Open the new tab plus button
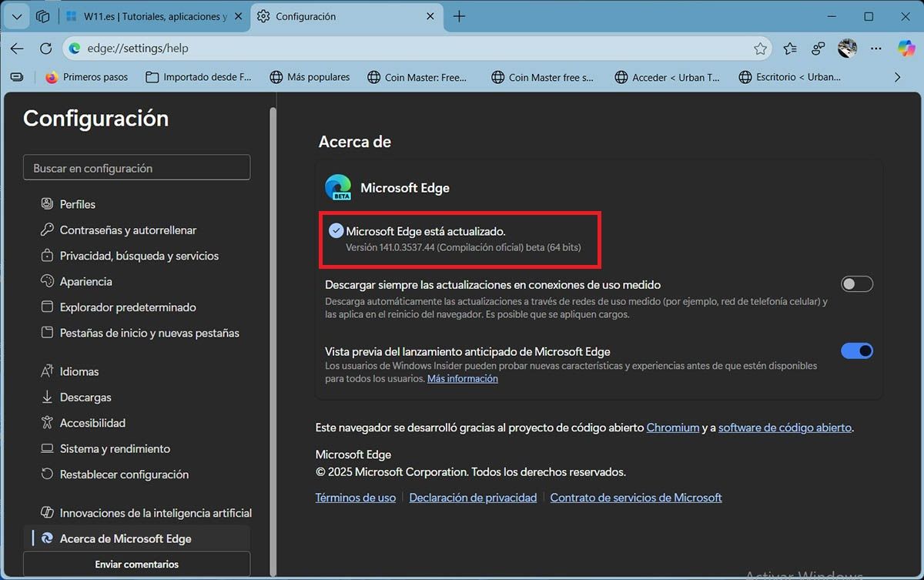Screen dimensions: 924x580 pos(459,16)
